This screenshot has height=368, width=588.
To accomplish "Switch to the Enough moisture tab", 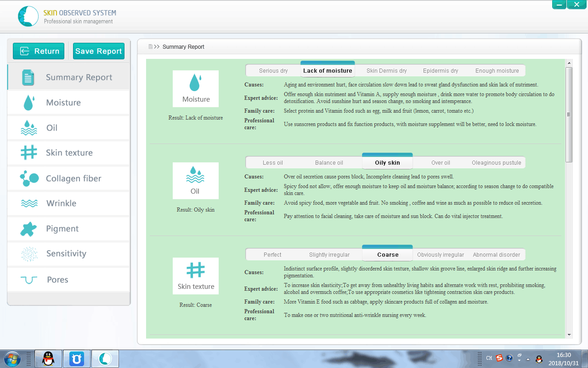I will point(497,71).
